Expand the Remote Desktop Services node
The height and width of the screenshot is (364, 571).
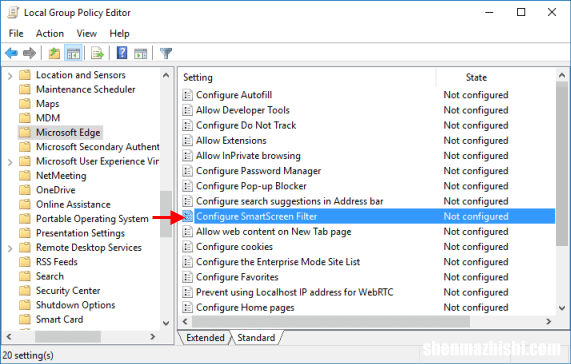pos(10,248)
